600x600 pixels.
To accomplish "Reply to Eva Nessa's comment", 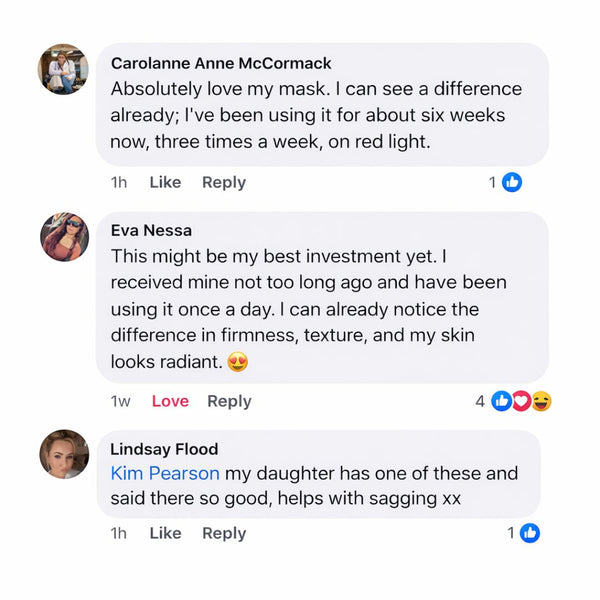I will point(229,401).
